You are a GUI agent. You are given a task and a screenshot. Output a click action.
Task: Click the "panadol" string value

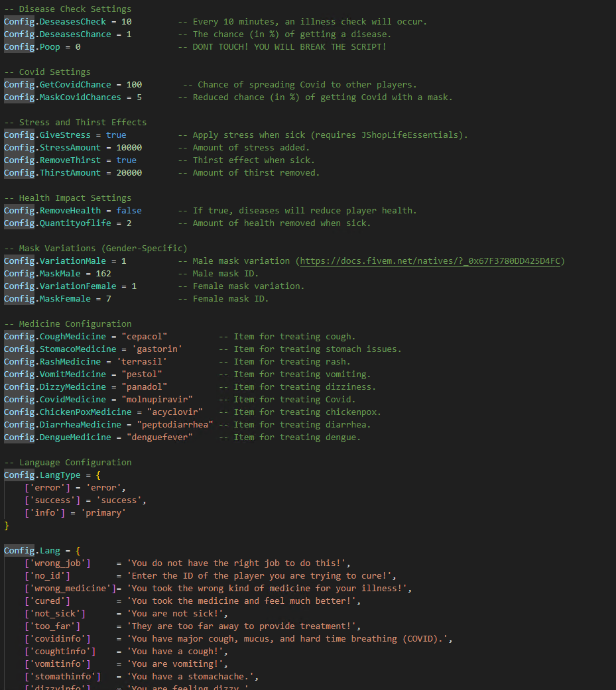145,387
